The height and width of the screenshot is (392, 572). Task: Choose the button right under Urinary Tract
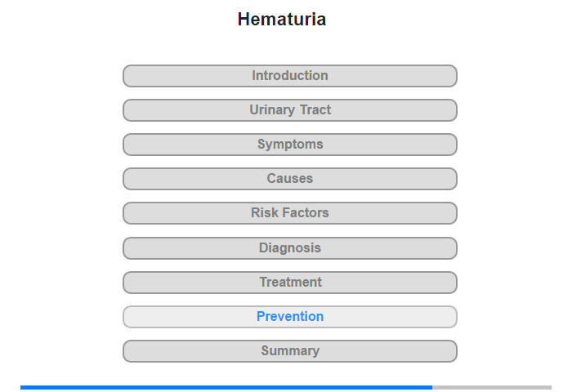[289, 145]
